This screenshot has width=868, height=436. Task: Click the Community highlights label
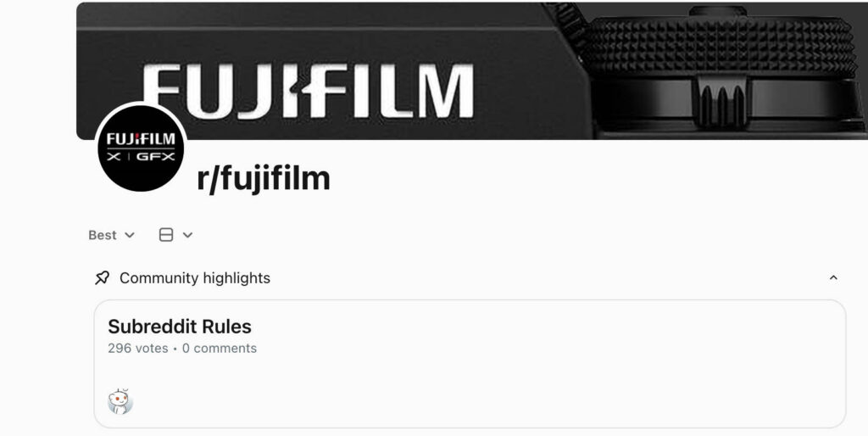[x=195, y=278]
